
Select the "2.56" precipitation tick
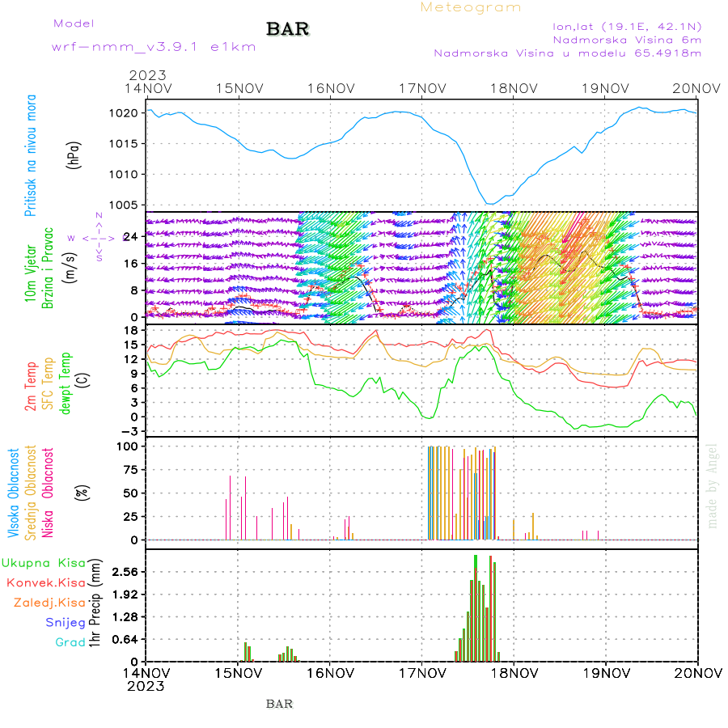pos(125,572)
